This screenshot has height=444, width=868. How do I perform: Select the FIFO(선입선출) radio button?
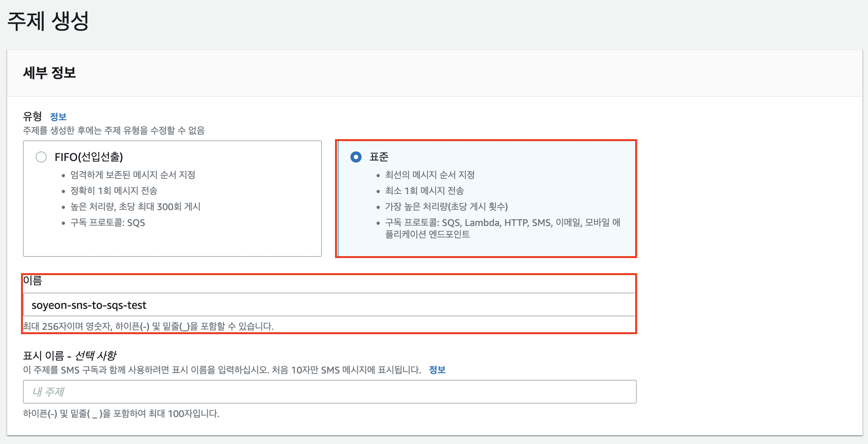(x=41, y=157)
